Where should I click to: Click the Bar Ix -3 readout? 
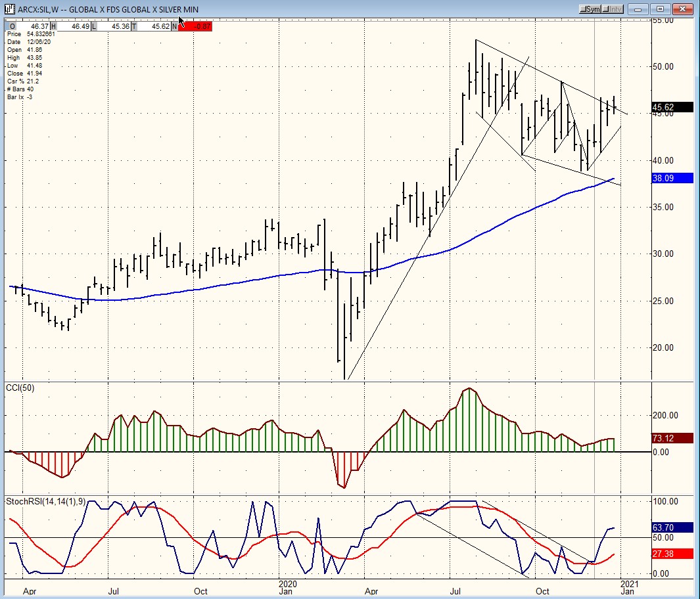click(x=20, y=97)
